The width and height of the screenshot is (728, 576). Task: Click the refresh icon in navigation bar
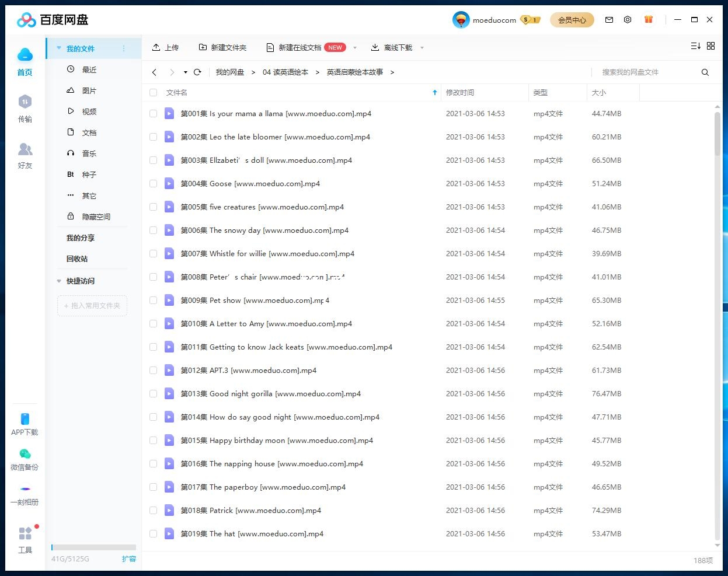tap(197, 72)
